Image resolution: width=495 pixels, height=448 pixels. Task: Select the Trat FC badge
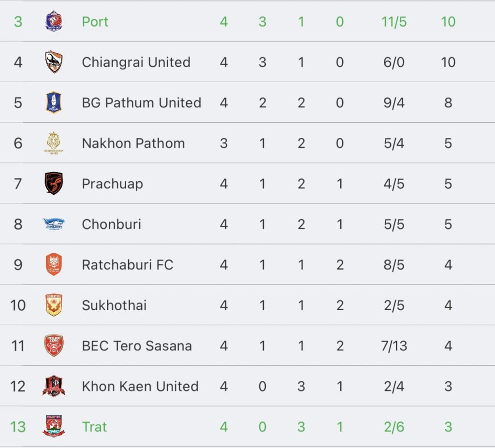click(x=54, y=426)
